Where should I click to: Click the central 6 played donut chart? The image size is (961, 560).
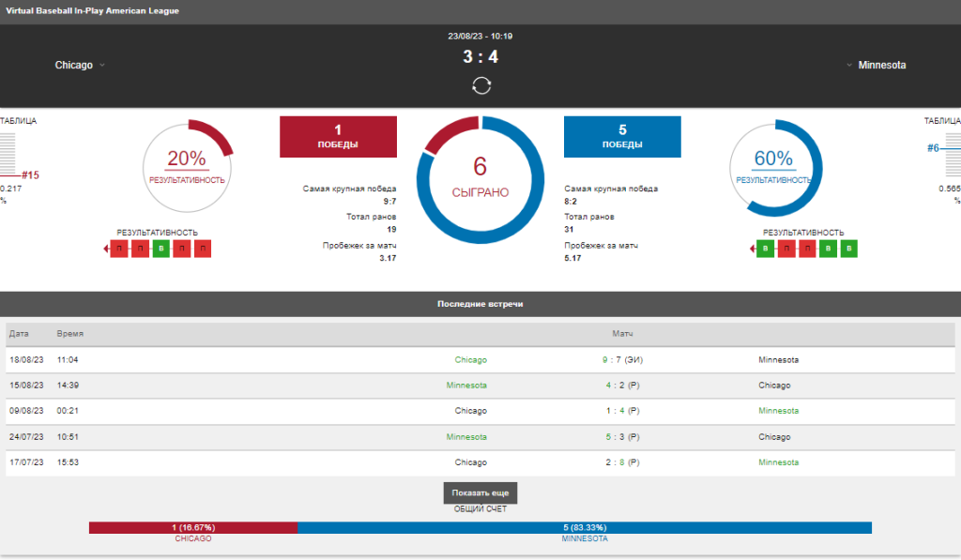[480, 178]
